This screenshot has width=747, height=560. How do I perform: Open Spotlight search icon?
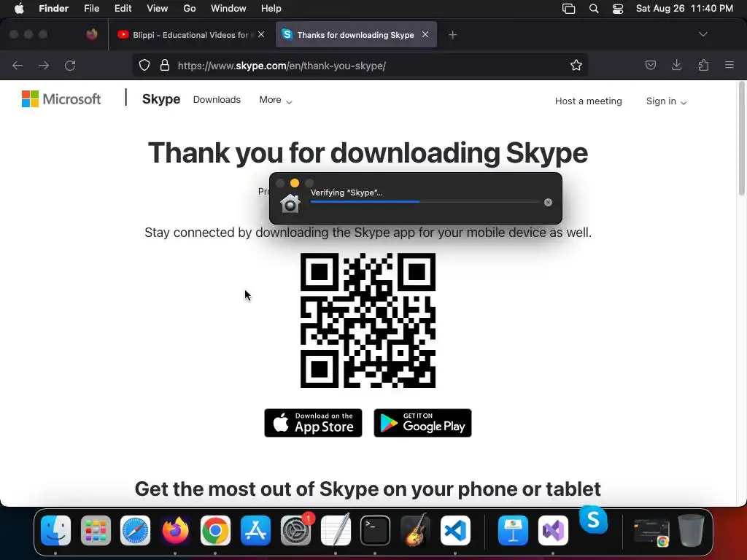coord(594,9)
